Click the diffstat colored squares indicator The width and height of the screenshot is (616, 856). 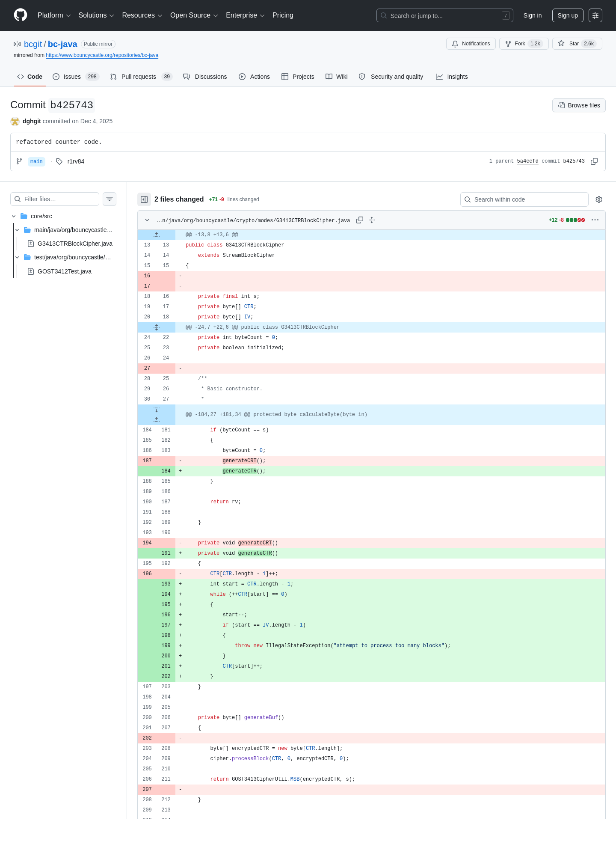pos(575,220)
